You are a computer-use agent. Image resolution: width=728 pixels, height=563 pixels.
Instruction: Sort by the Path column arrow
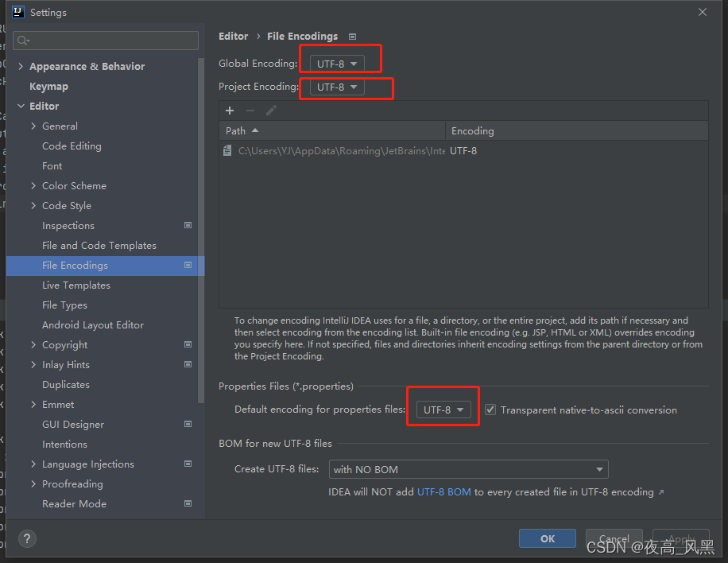point(255,131)
